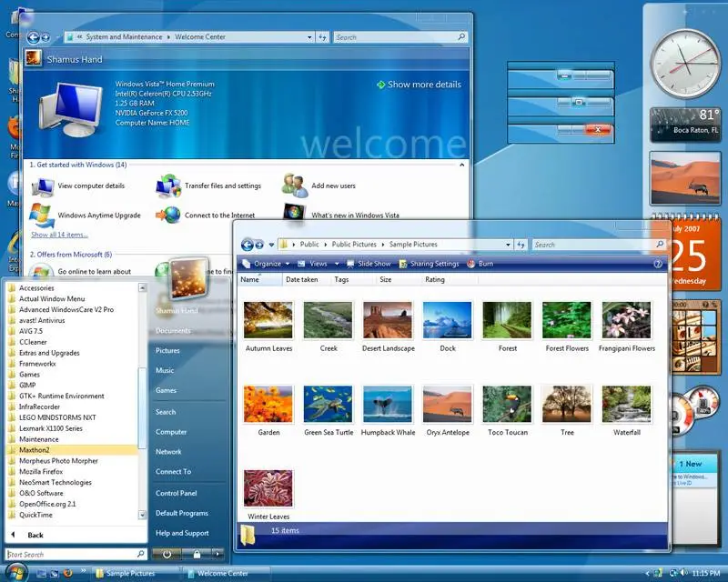Open Computer from Start menu

171,432
